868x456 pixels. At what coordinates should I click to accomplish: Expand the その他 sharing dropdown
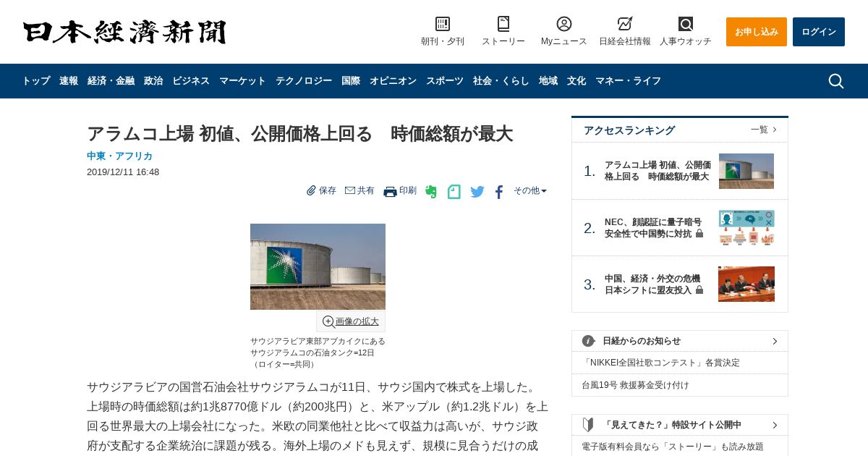pos(530,190)
